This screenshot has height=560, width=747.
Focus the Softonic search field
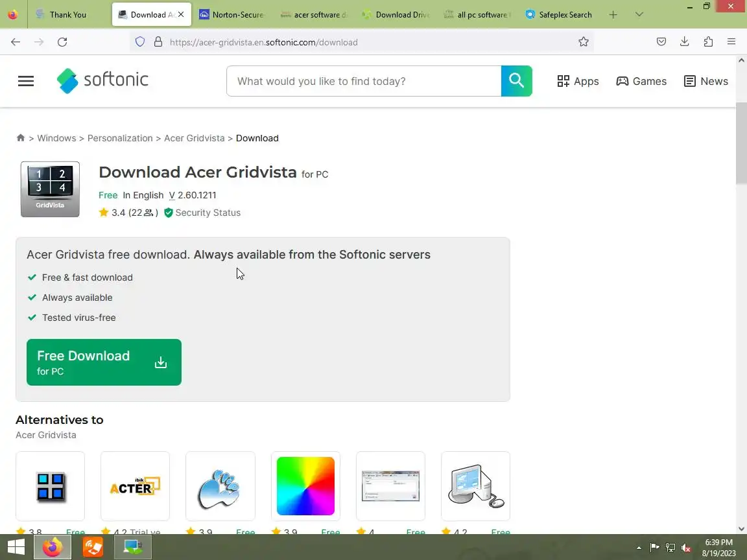tap(364, 81)
